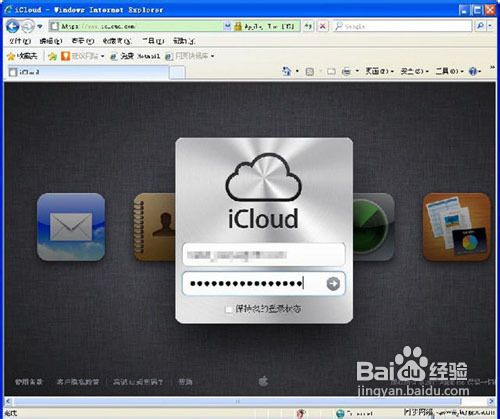Click the New Tab blank button
The image size is (500, 419).
[177, 72]
